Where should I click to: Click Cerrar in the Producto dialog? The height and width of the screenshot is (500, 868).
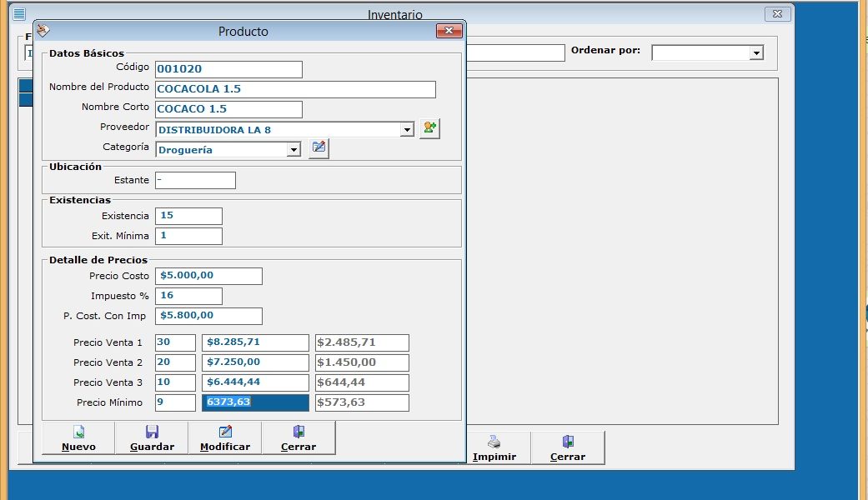(299, 437)
